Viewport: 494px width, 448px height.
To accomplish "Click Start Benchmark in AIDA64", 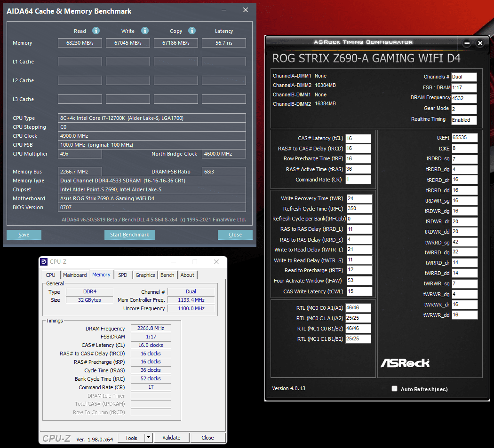I will (129, 235).
